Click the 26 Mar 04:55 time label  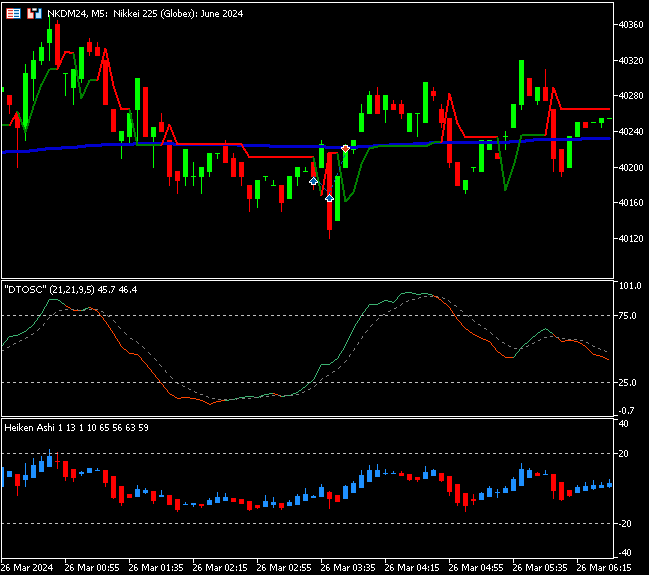click(476, 568)
